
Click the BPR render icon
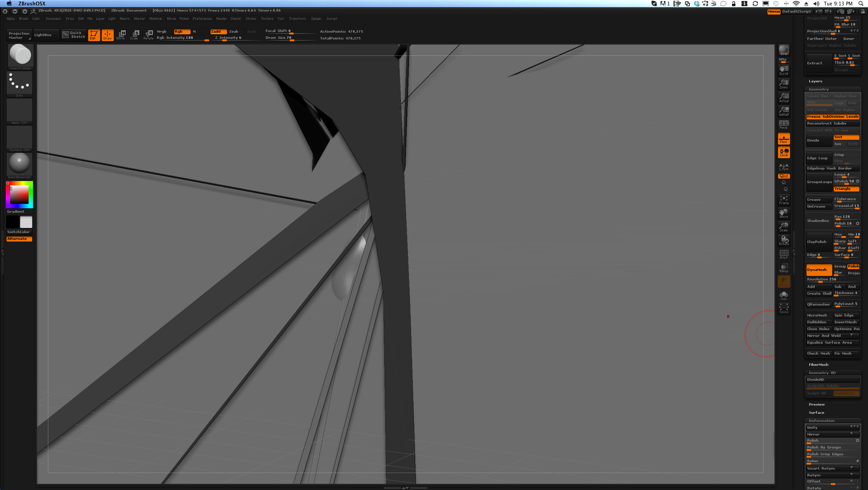click(784, 50)
